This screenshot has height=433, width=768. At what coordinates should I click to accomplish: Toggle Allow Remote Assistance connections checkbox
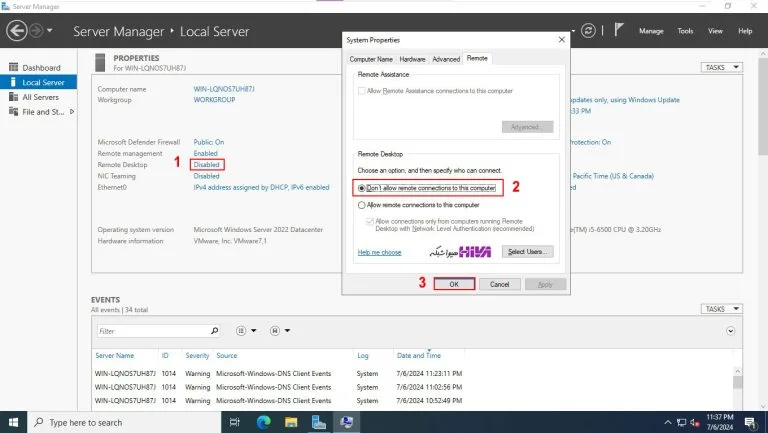tap(361, 91)
